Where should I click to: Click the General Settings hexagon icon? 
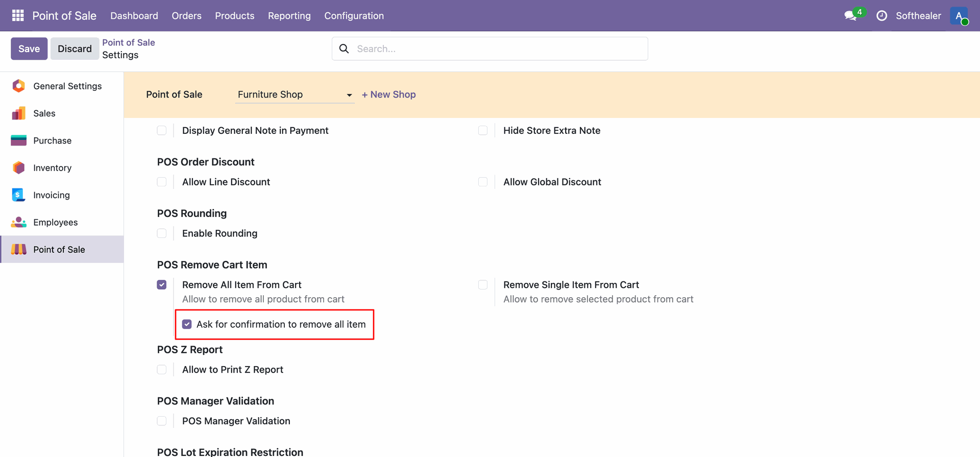[19, 86]
